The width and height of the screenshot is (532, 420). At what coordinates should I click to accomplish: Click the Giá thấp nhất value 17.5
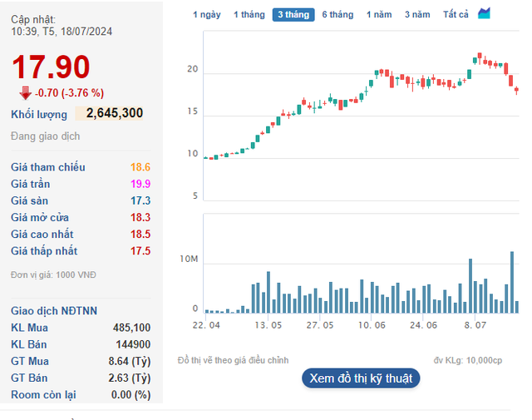point(140,251)
